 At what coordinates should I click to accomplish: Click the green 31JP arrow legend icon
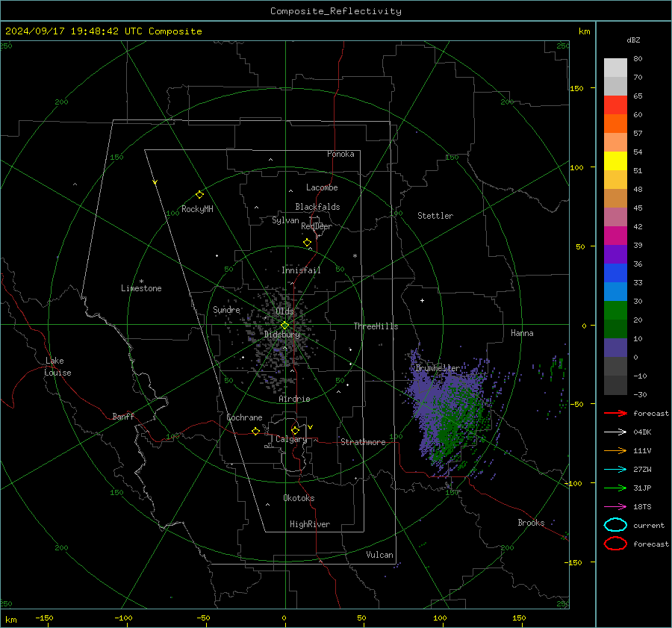[x=615, y=488]
